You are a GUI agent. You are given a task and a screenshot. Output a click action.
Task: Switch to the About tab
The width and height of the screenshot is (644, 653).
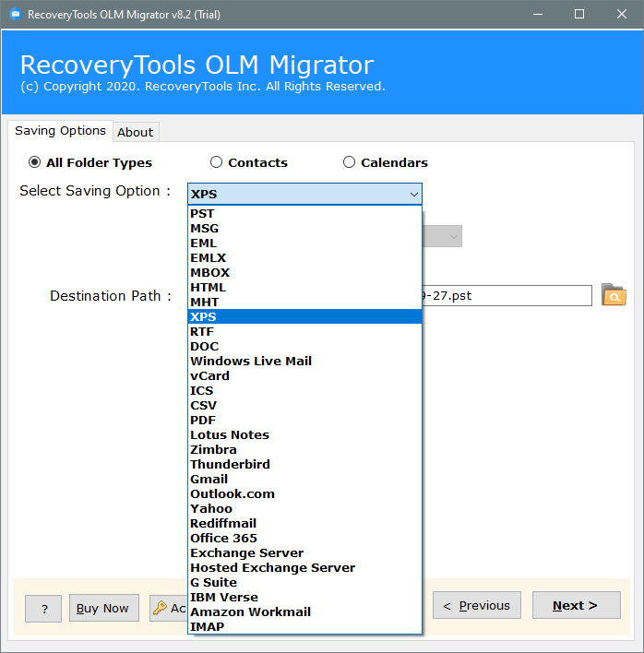(136, 133)
